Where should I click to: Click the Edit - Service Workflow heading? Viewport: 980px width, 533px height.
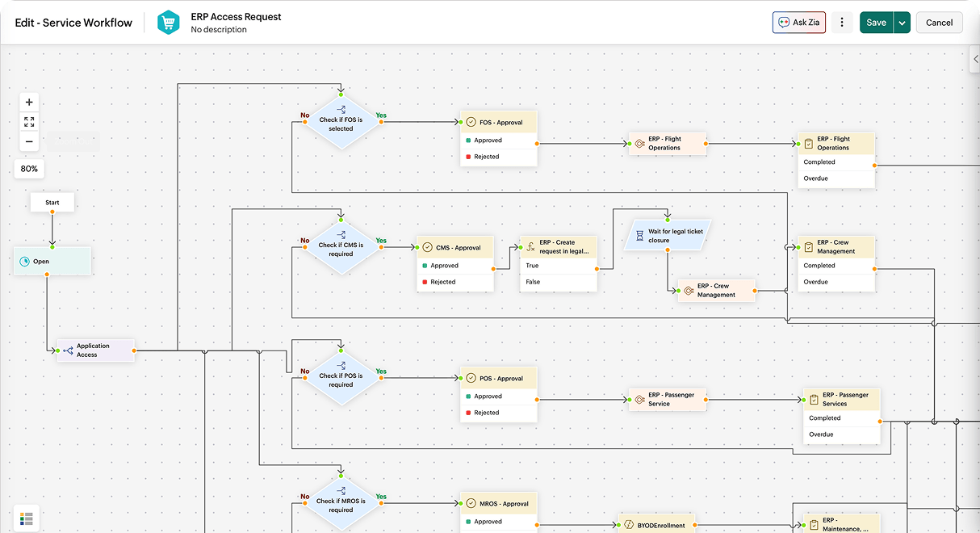pyautogui.click(x=73, y=23)
